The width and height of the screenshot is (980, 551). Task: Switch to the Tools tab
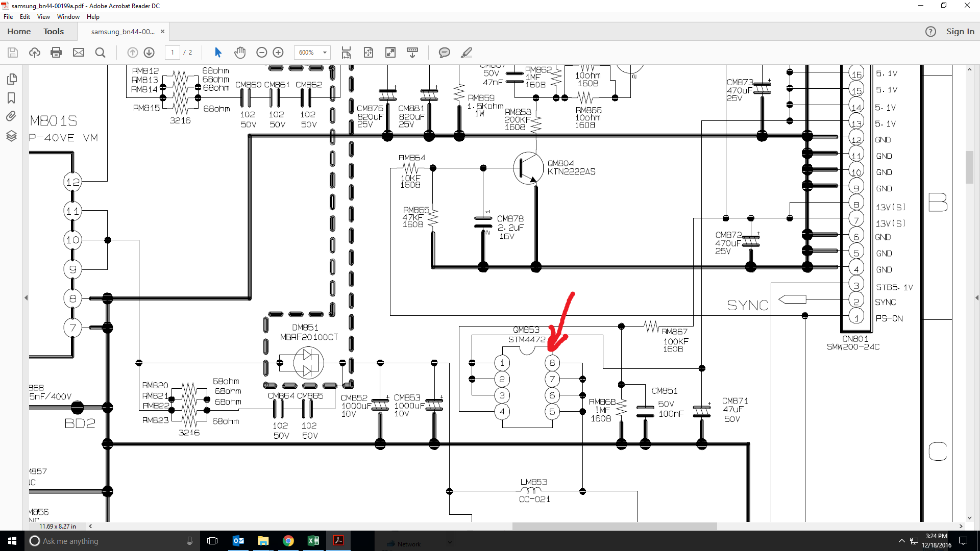(x=54, y=32)
